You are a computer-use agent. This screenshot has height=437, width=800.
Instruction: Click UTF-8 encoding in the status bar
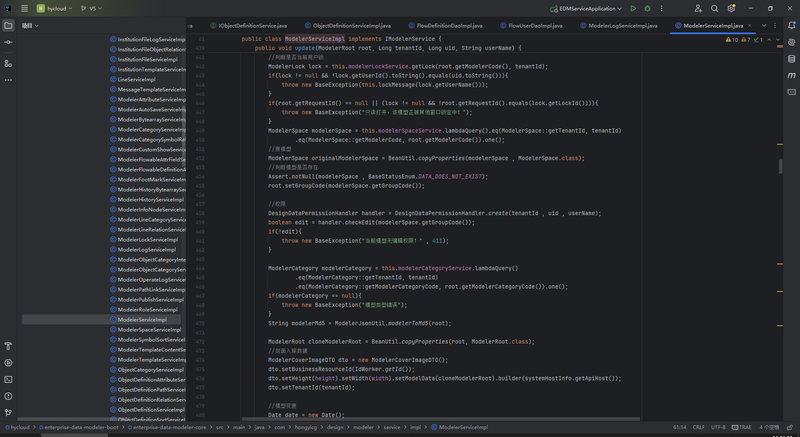tap(718, 427)
